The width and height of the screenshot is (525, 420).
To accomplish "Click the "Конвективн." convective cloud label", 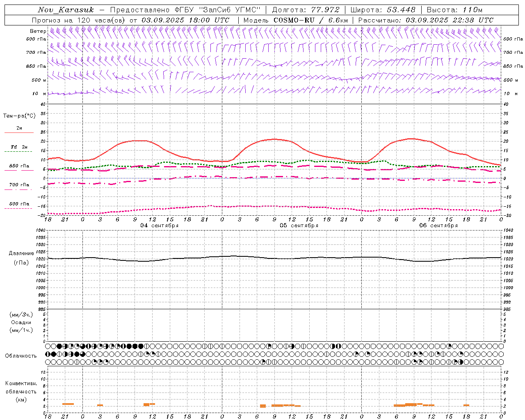I will tap(21, 383).
